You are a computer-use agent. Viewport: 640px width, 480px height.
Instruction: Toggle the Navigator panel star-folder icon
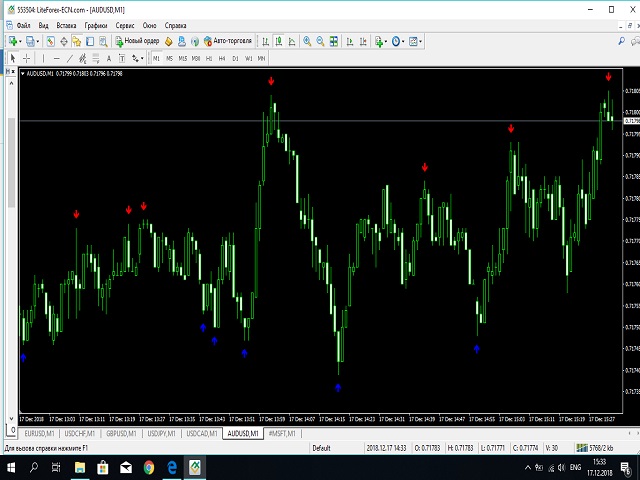tap(77, 41)
